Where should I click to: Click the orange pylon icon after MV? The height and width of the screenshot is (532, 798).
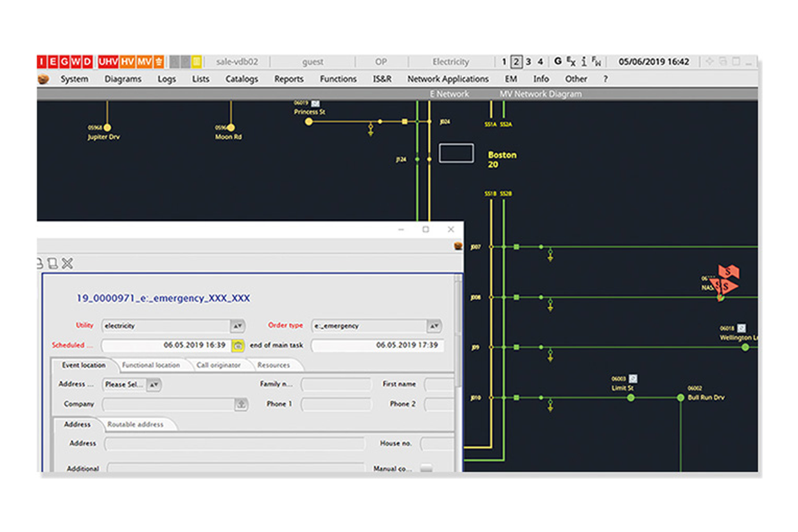coord(159,62)
